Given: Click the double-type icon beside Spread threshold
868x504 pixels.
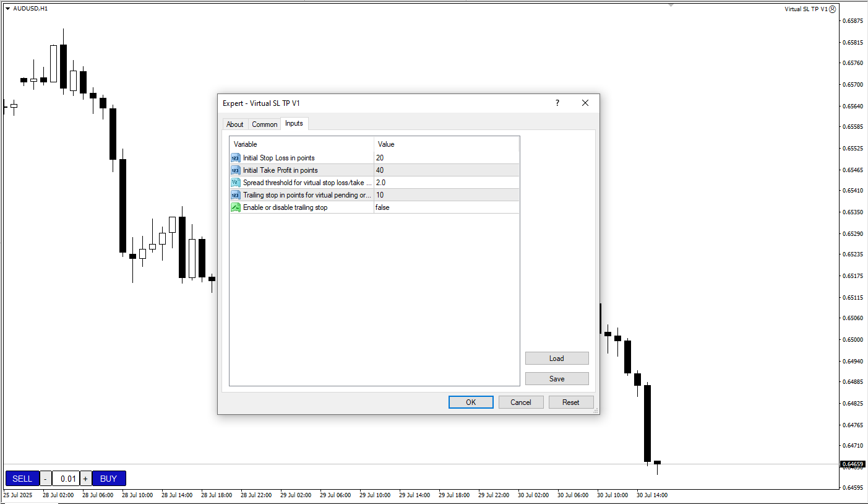Looking at the screenshot, I should [235, 183].
